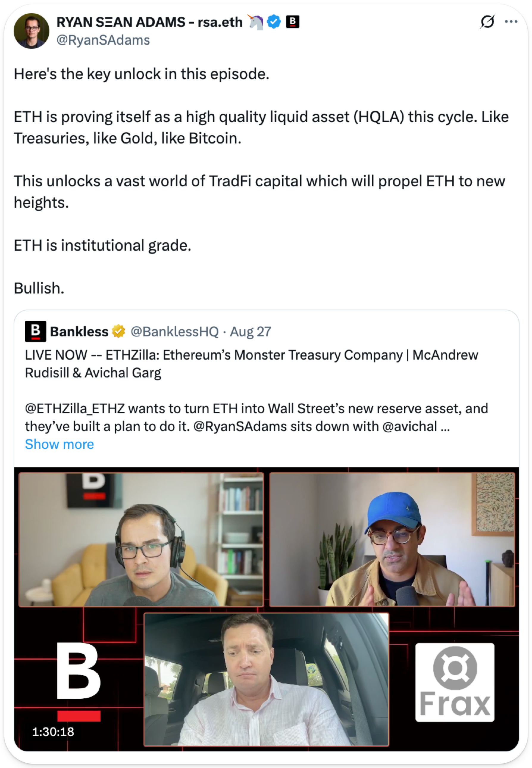Expand quoted tweet with Show more

(x=59, y=444)
